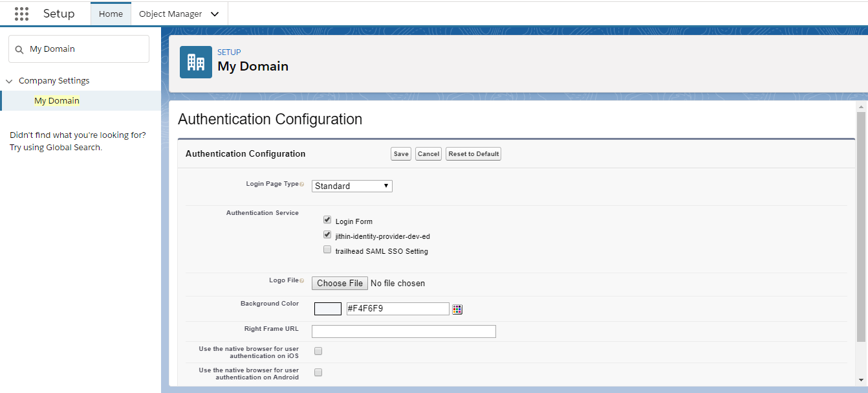This screenshot has height=393, width=868.
Task: Click the Right Frame URL input field
Action: click(x=404, y=331)
